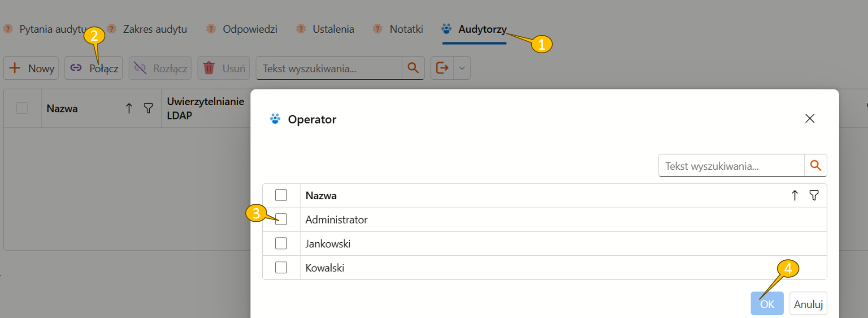Focus the main toolbar search text field

[x=329, y=68]
